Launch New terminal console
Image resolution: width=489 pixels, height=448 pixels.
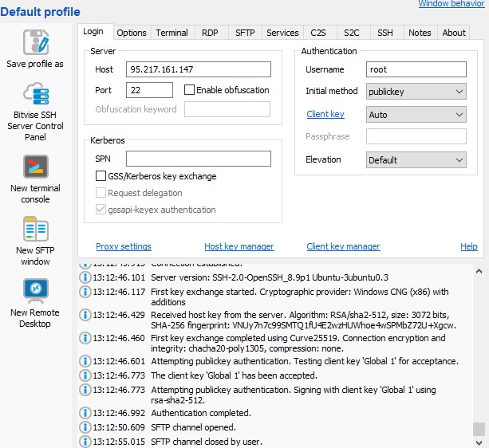35,167
